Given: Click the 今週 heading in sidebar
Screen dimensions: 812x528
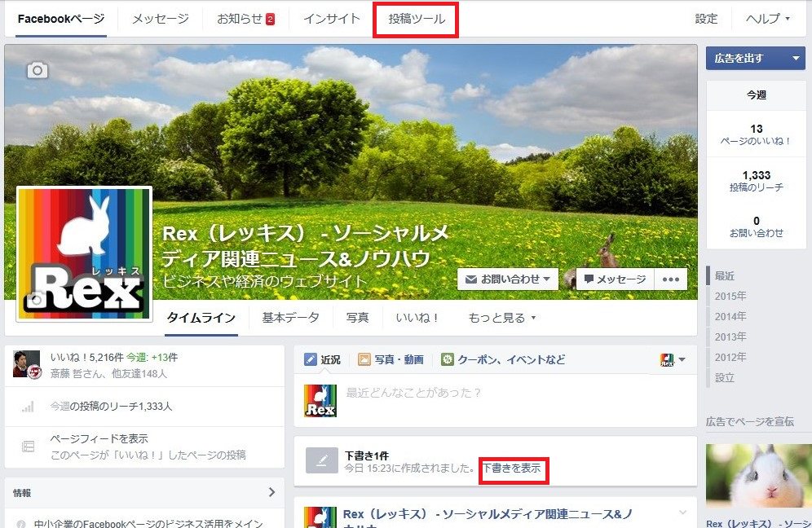Looking at the screenshot, I should pyautogui.click(x=756, y=95).
